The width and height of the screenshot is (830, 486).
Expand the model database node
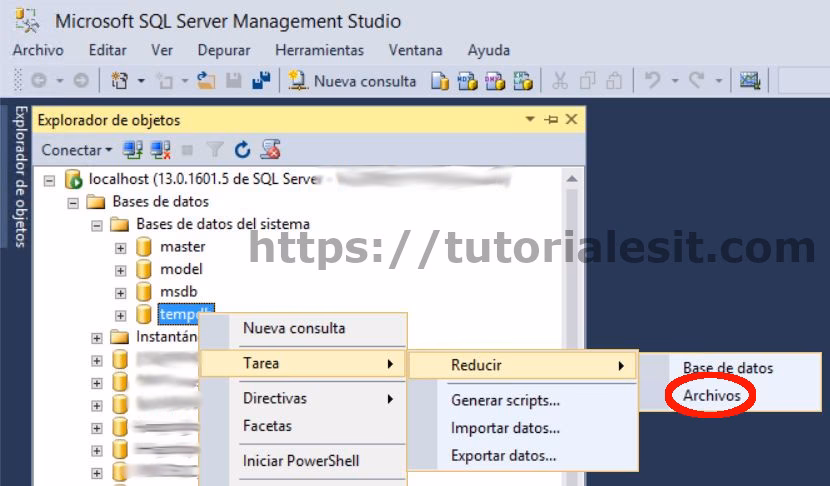(x=121, y=271)
